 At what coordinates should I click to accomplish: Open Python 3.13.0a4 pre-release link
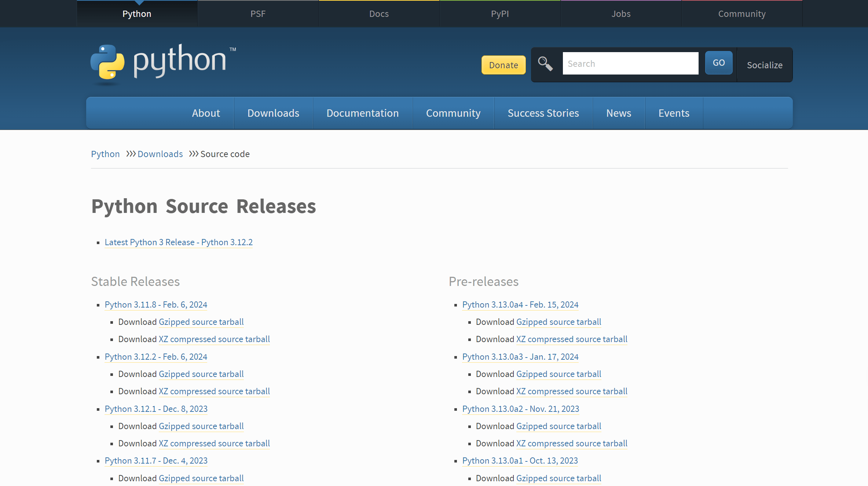(x=520, y=305)
